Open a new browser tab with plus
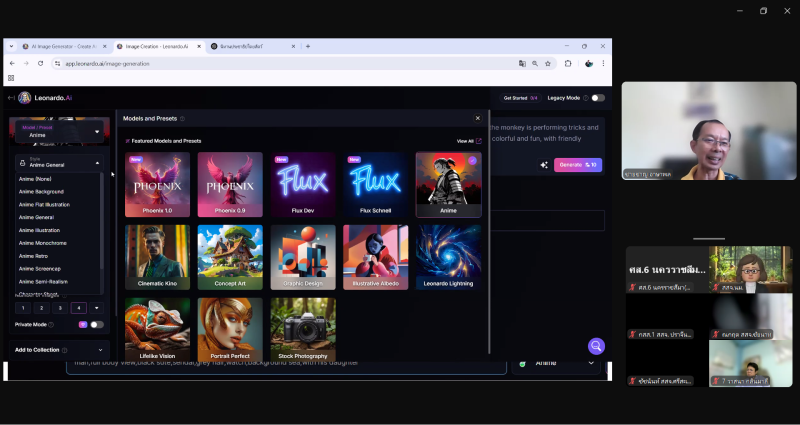Image resolution: width=800 pixels, height=425 pixels. coord(308,46)
